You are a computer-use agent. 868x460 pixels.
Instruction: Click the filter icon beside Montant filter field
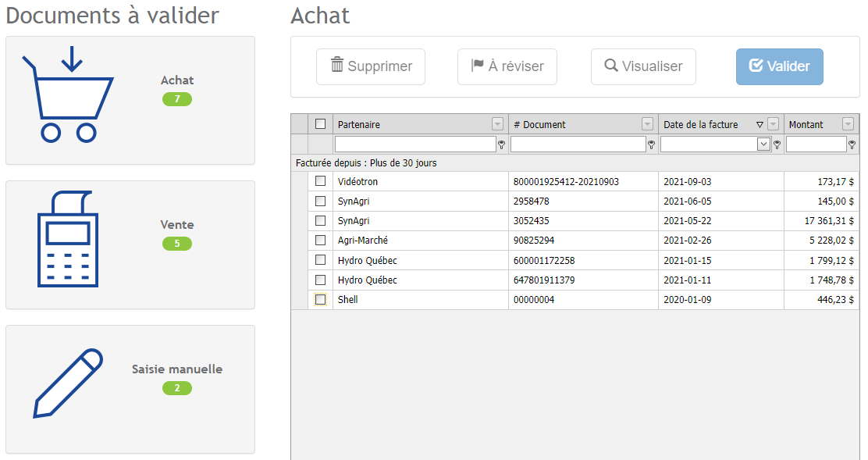[852, 144]
